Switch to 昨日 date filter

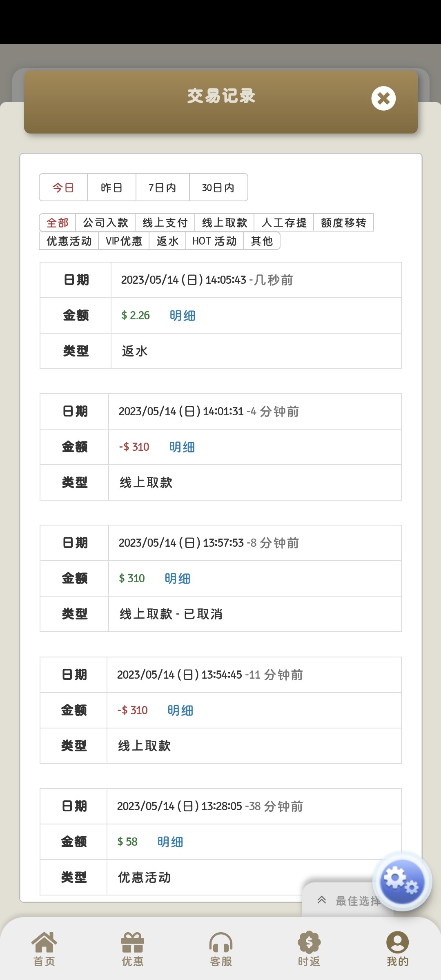click(111, 187)
